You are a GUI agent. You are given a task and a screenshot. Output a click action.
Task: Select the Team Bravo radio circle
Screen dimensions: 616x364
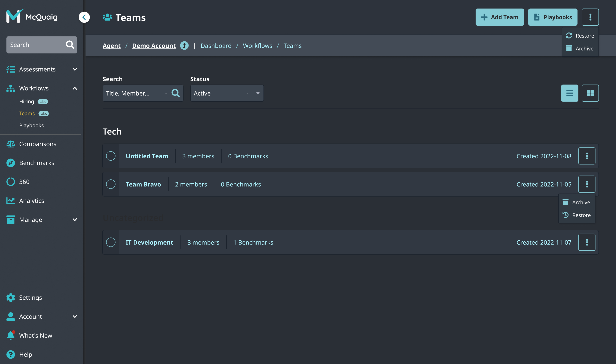click(111, 184)
